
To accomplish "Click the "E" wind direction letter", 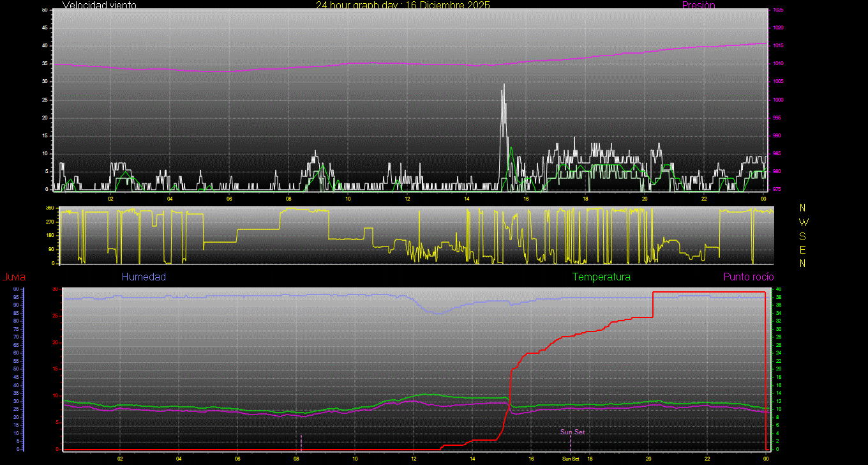I will [x=803, y=249].
